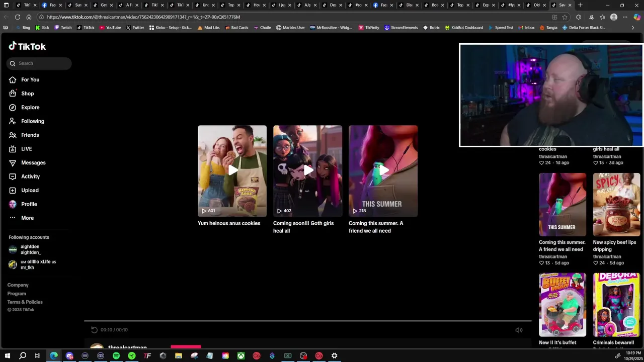Open the Buffet scooter toy video thumbnail

point(562,305)
